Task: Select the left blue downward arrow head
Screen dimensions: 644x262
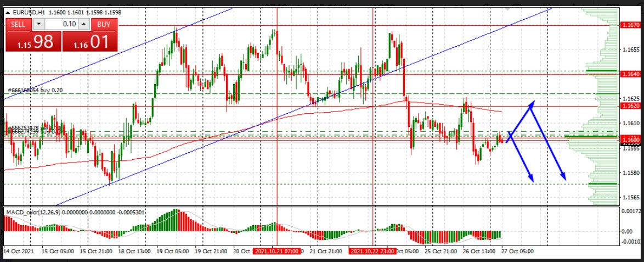Action: [x=530, y=179]
